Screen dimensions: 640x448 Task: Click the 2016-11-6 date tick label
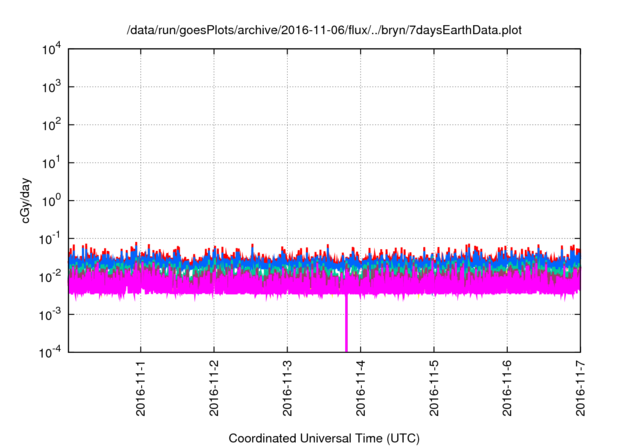tap(506, 386)
